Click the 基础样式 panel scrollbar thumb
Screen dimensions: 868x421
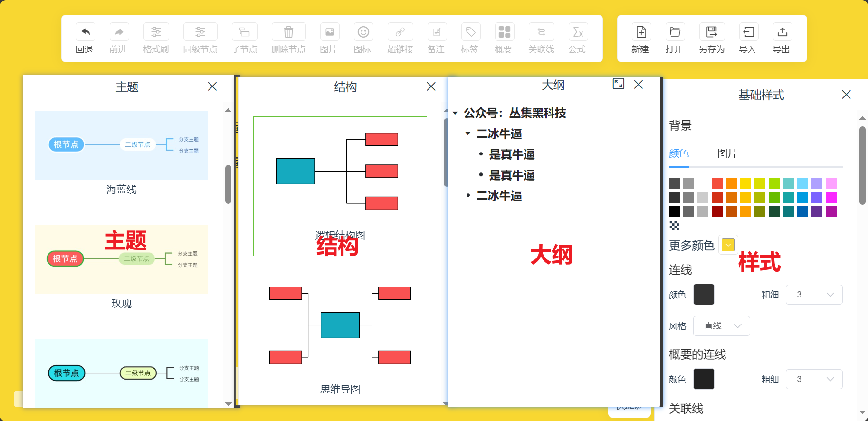[862, 165]
